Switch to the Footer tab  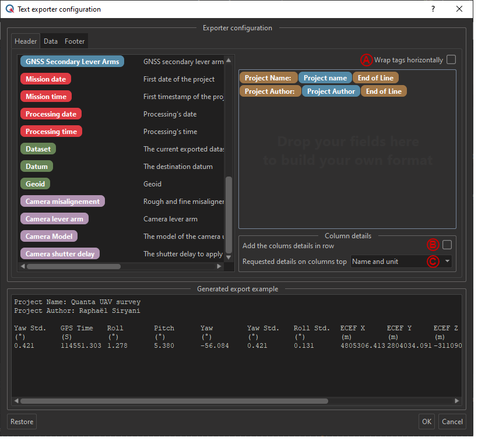coord(75,41)
